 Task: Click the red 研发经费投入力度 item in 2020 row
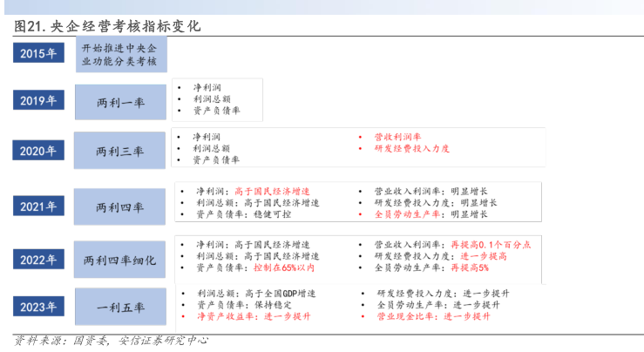pyautogui.click(x=411, y=148)
